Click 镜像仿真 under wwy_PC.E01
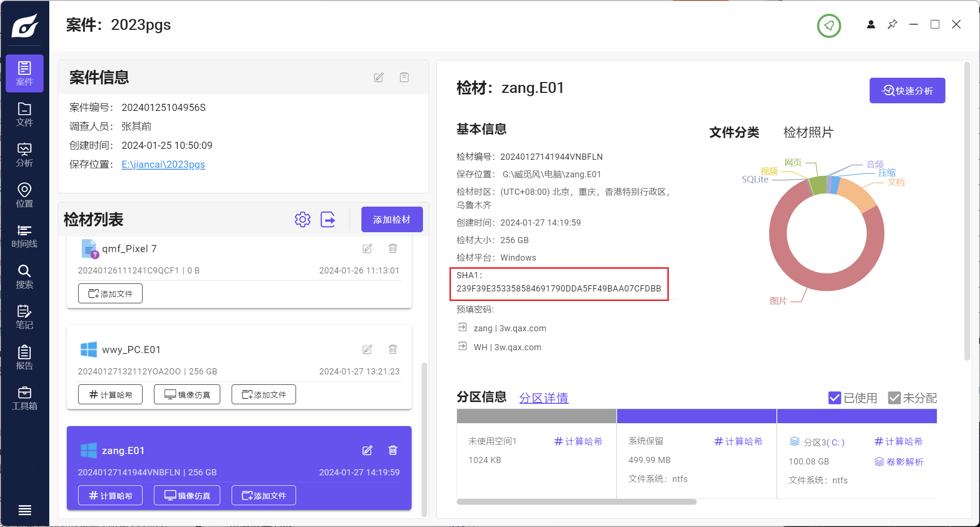The width and height of the screenshot is (980, 527). pyautogui.click(x=187, y=394)
